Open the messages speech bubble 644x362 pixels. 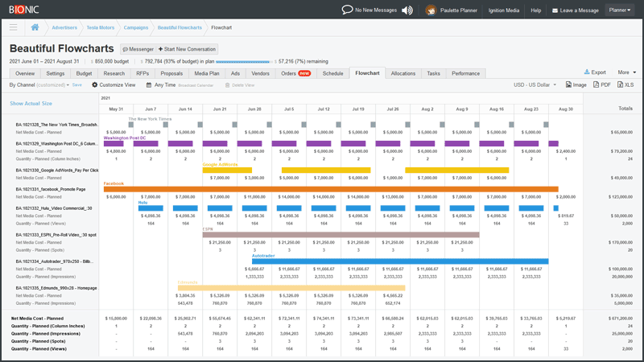point(347,10)
